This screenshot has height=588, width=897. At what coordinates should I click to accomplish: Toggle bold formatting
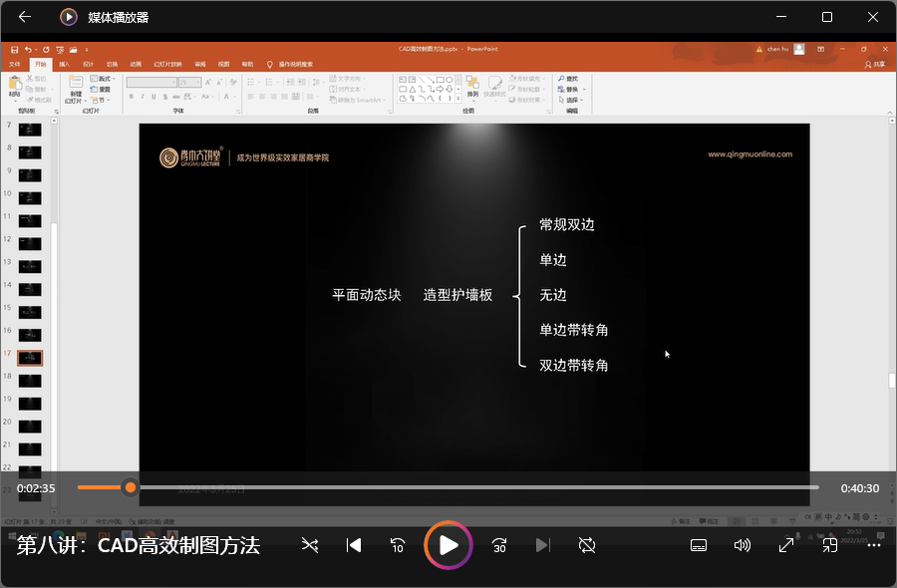pyautogui.click(x=131, y=97)
